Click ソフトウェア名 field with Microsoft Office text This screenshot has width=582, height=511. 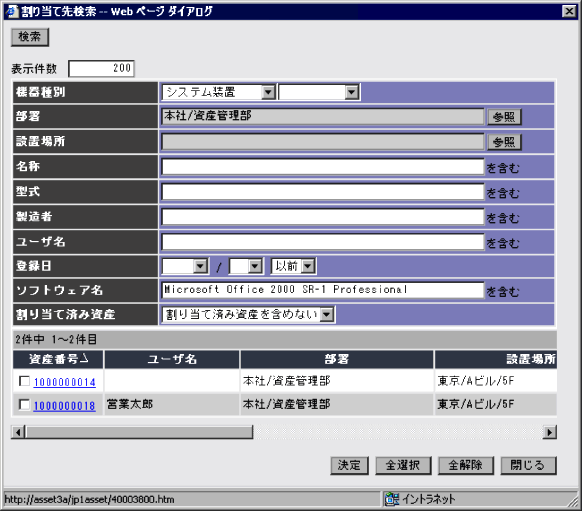[323, 290]
